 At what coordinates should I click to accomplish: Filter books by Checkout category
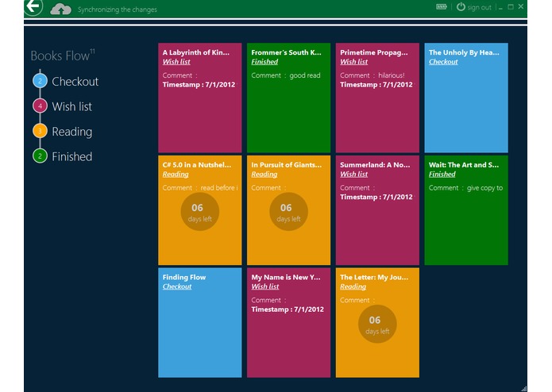tap(75, 82)
